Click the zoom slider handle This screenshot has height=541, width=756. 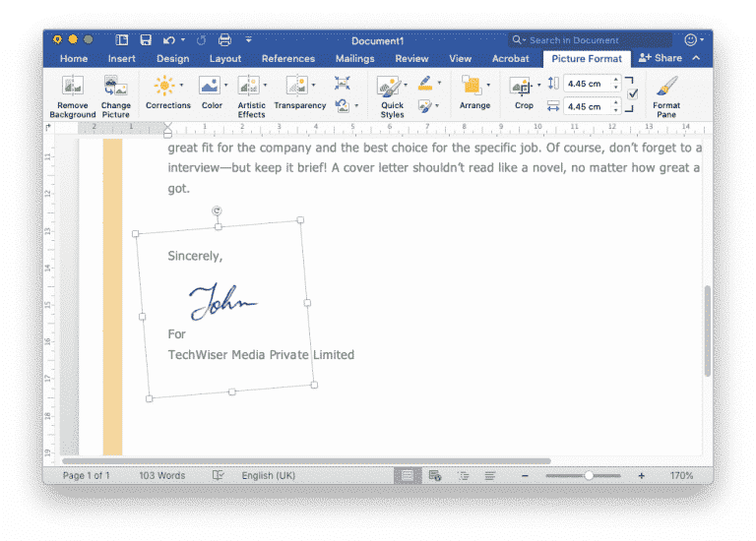click(x=589, y=475)
